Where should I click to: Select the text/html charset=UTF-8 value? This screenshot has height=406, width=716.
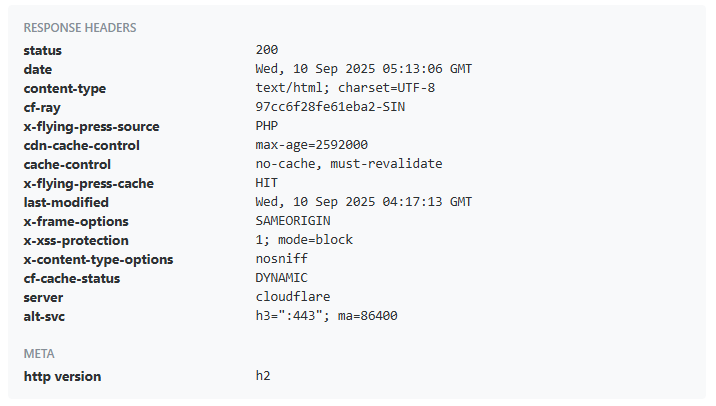[x=345, y=88]
